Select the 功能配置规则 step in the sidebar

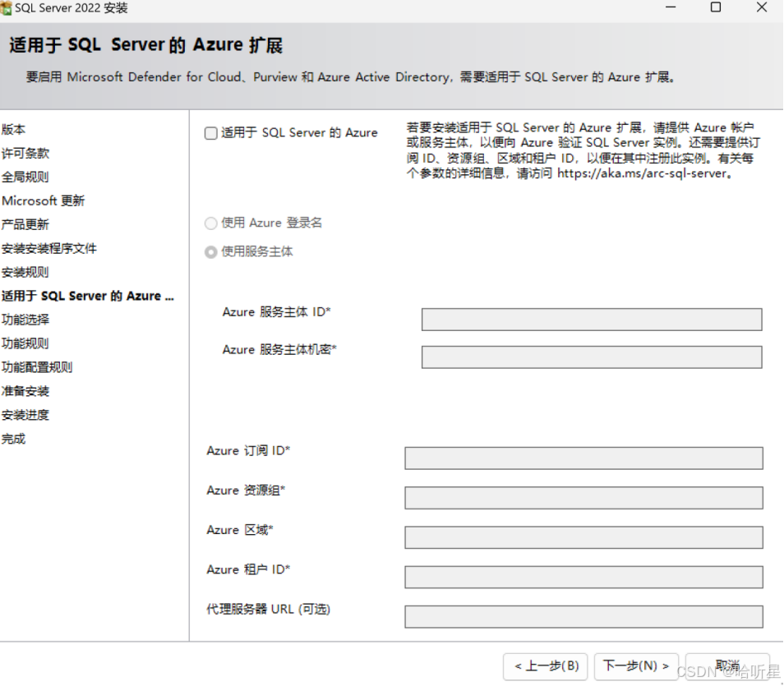coord(38,367)
